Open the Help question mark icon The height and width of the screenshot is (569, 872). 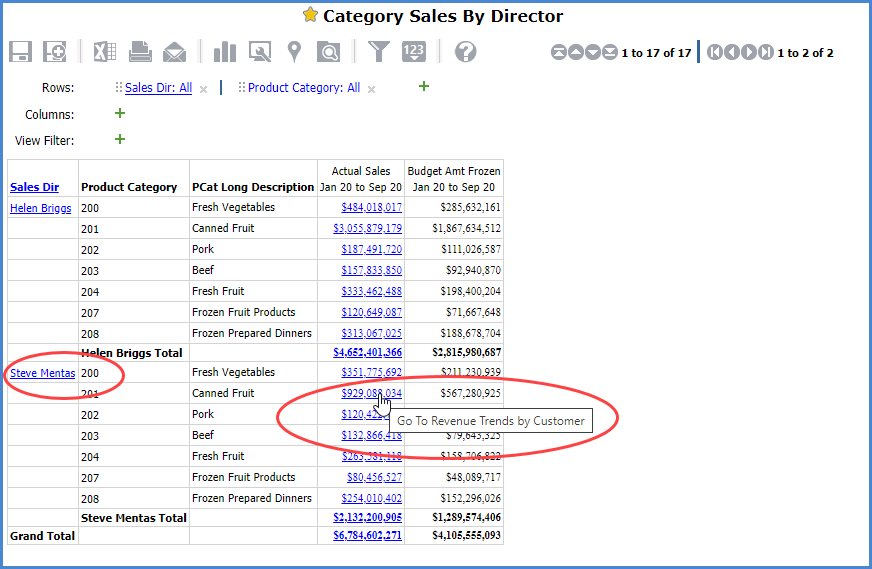(465, 52)
